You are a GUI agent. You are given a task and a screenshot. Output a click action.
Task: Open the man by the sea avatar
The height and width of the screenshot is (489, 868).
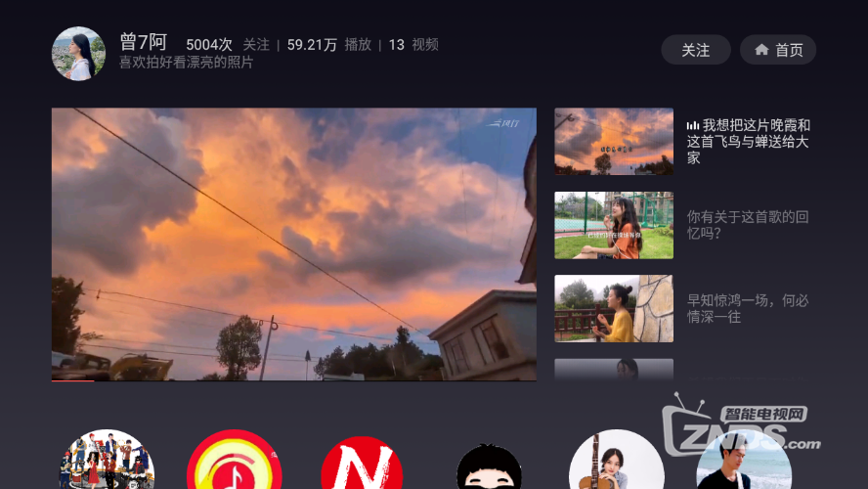click(x=744, y=460)
